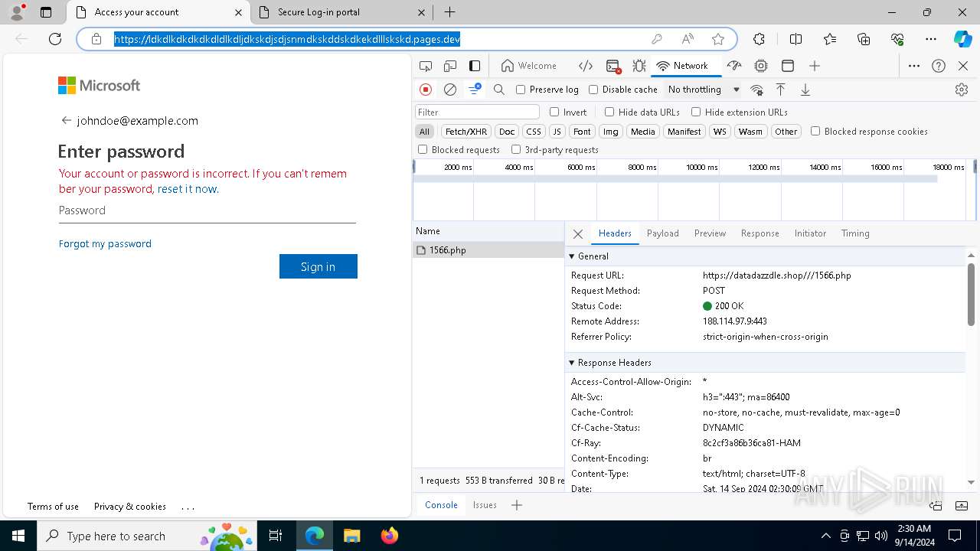
Task: Toggle the DevTools sidebar dock icon
Action: coord(475,66)
